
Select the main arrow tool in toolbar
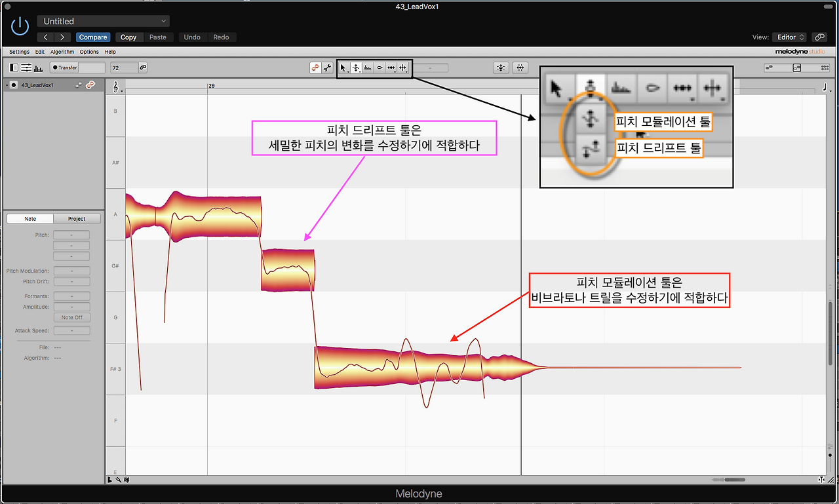click(x=343, y=68)
